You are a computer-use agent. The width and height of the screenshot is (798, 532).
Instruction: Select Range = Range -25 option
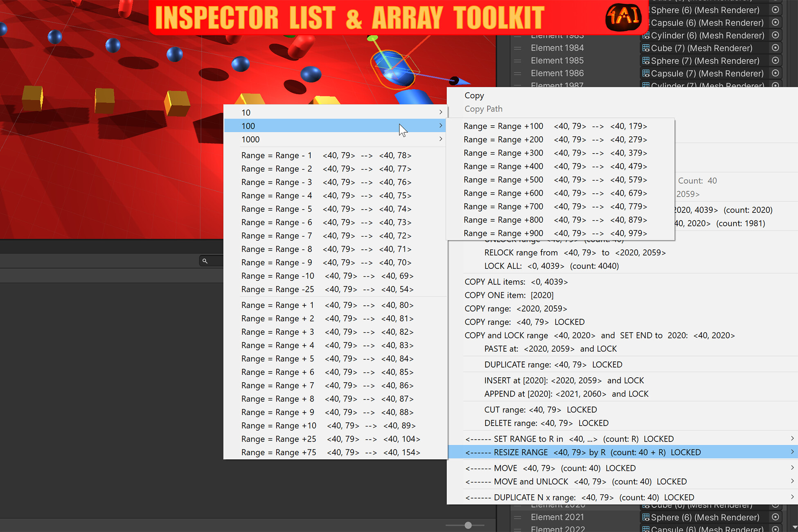click(335, 289)
